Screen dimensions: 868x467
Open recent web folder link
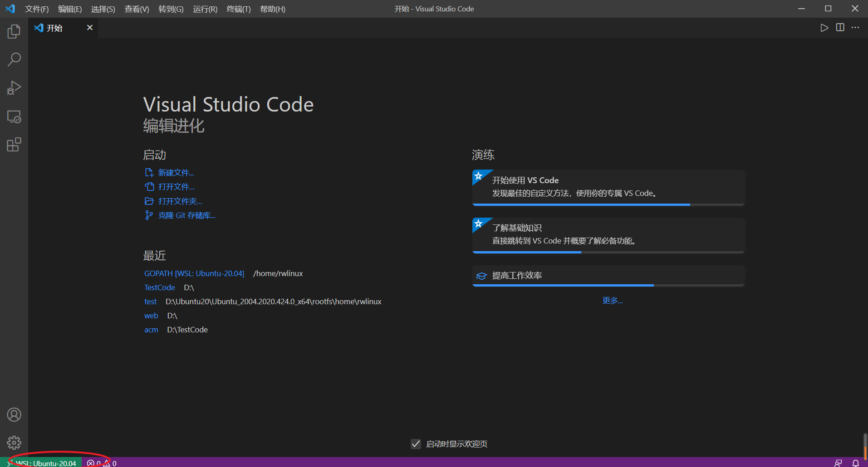[x=151, y=316]
